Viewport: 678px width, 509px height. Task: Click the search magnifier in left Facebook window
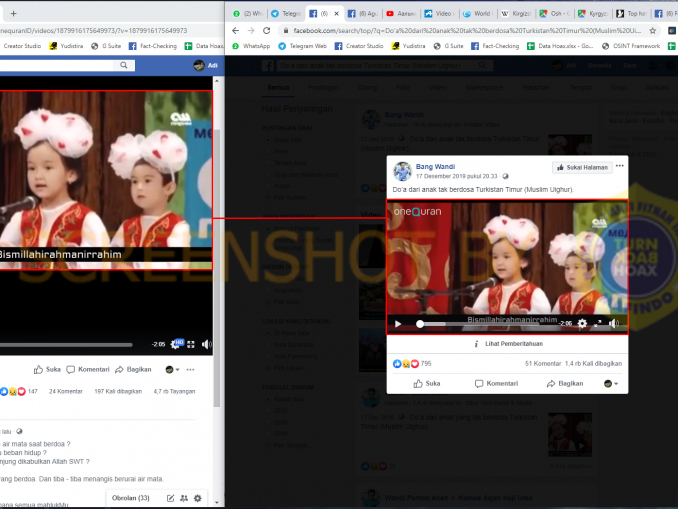click(124, 65)
